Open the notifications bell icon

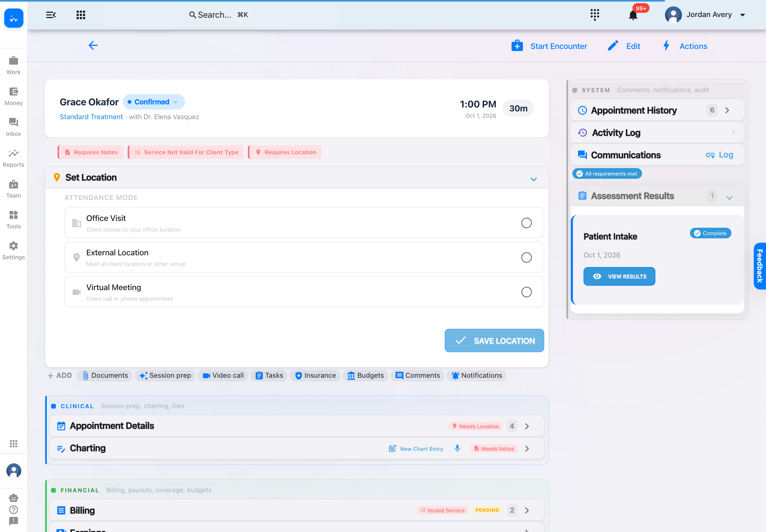point(633,15)
